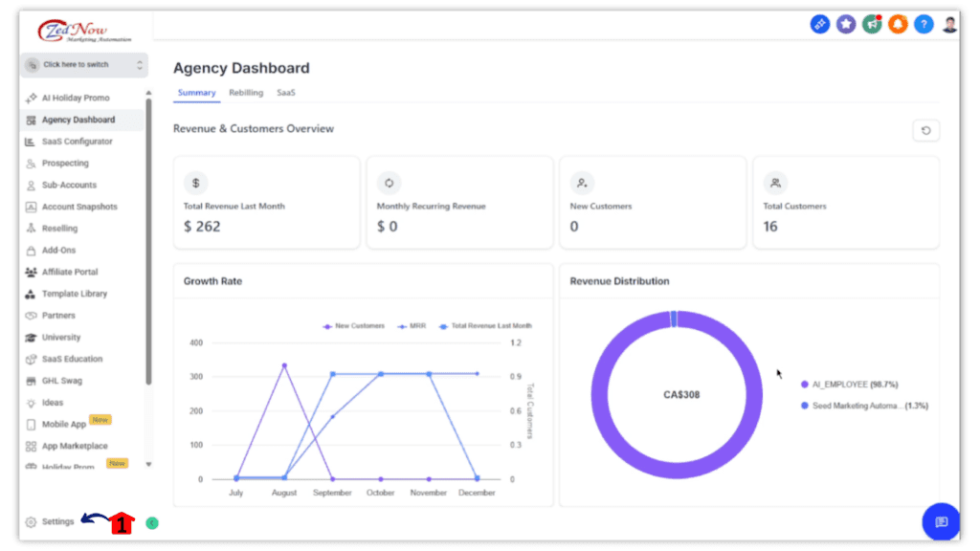
Task: Toggle New Customers series in chart legend
Action: pos(354,326)
